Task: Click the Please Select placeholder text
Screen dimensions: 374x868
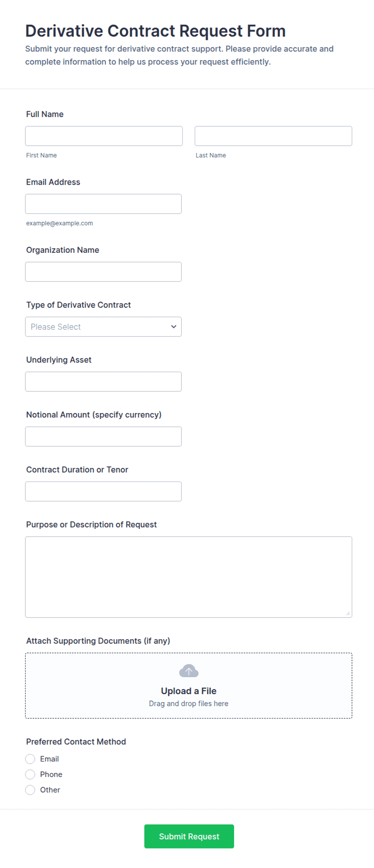Action: 55,327
